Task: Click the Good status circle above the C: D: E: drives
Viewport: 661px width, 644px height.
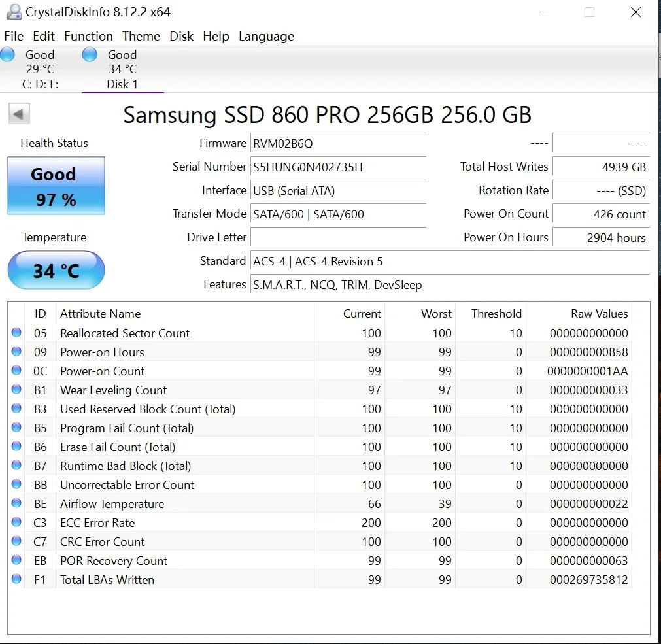Action: pyautogui.click(x=7, y=55)
